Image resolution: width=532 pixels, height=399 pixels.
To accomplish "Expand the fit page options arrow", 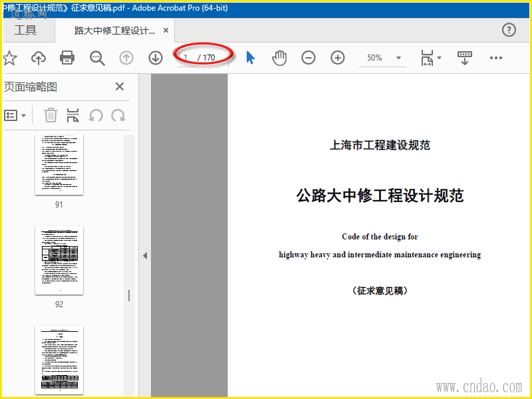I will (440, 58).
